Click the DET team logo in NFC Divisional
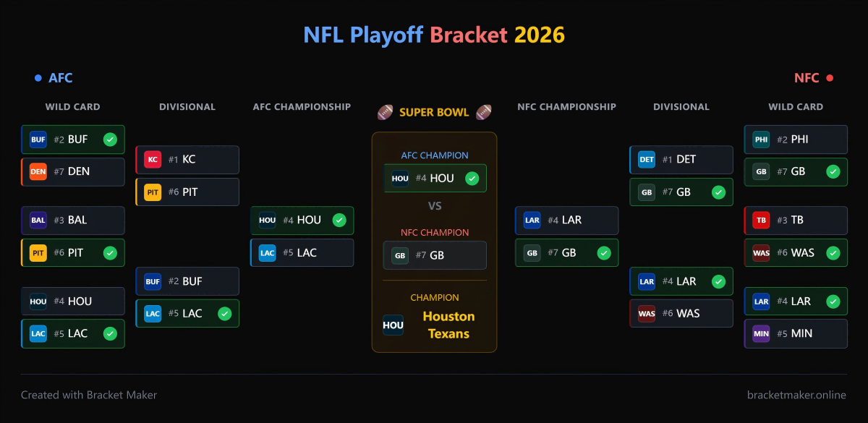The image size is (868, 423). [x=646, y=159]
